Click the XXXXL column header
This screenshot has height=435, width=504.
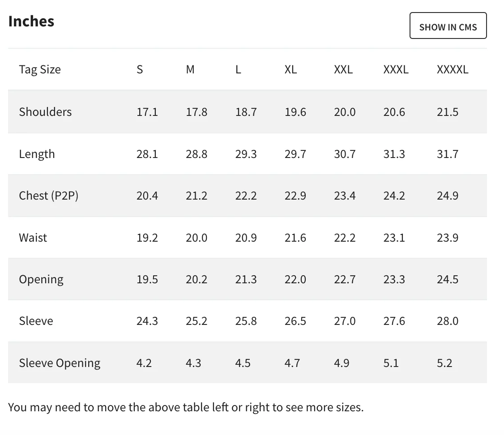coord(453,69)
